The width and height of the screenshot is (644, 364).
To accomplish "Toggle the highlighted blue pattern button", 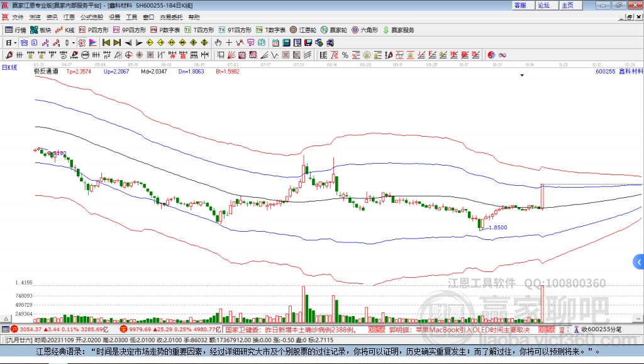I will 24,43.
